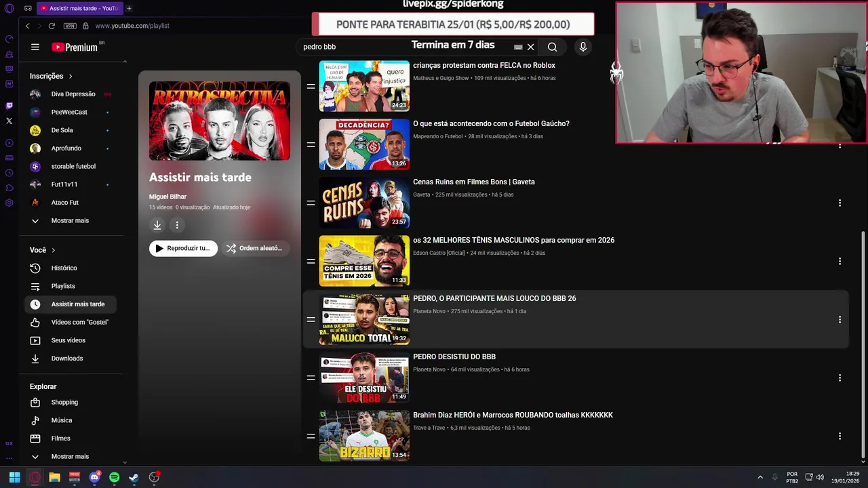The width and height of the screenshot is (868, 488).
Task: Click the Retrospectiva playlist cover image
Action: pyautogui.click(x=220, y=121)
